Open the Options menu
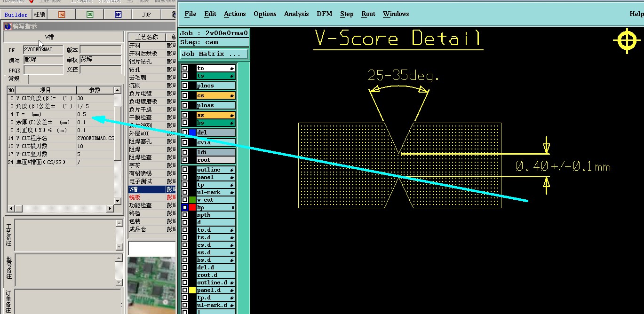644x314 pixels. coord(265,14)
